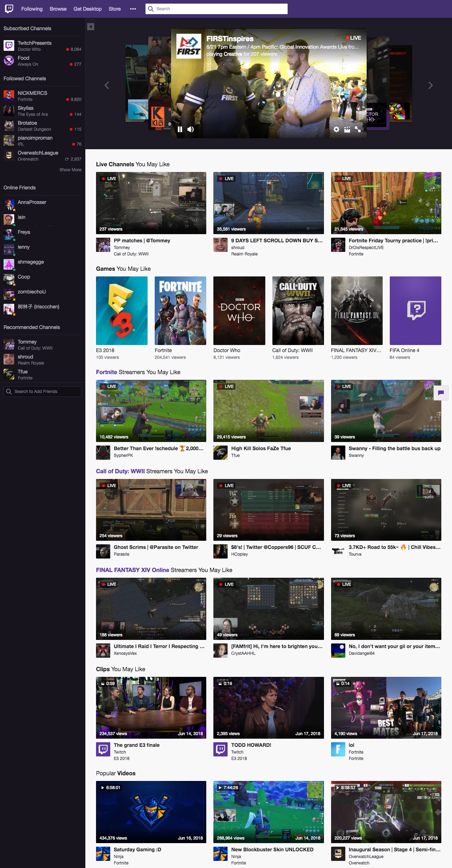Click the Twitch logo home icon
452x868 pixels.
click(x=9, y=9)
